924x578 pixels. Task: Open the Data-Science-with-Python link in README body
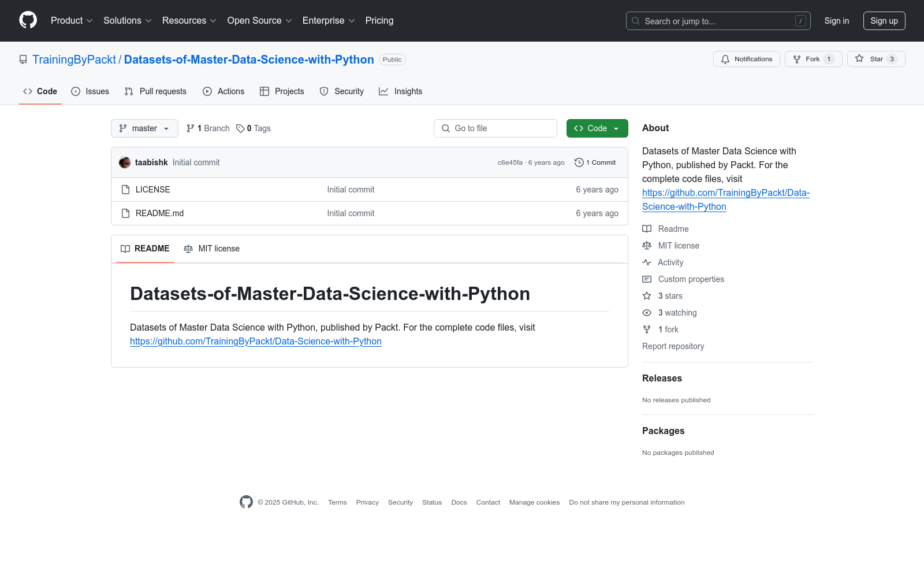256,342
